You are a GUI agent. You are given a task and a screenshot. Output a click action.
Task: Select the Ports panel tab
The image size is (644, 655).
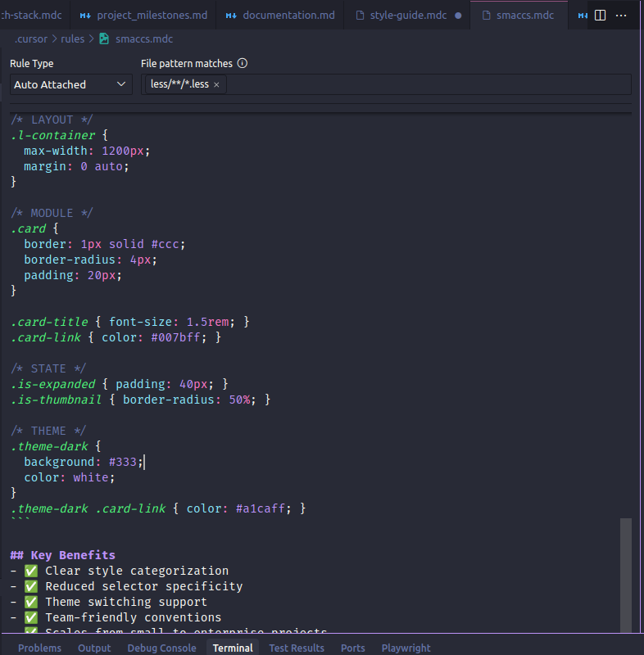click(352, 647)
